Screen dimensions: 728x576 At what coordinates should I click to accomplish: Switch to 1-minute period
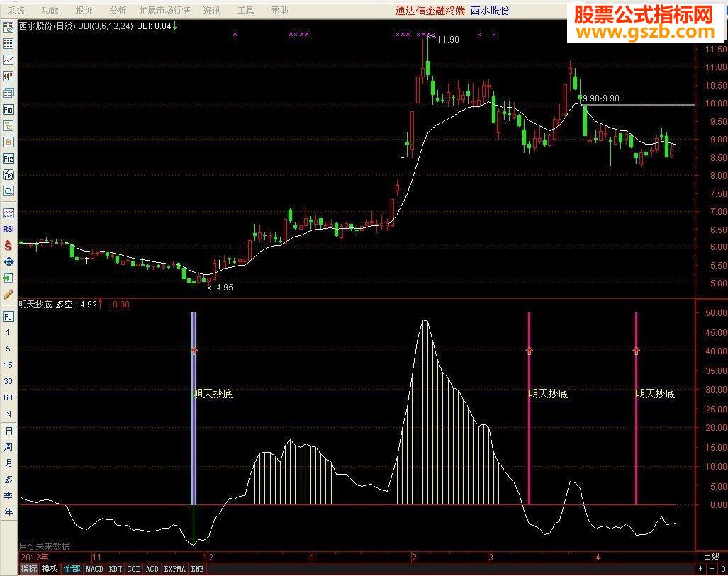click(x=8, y=332)
